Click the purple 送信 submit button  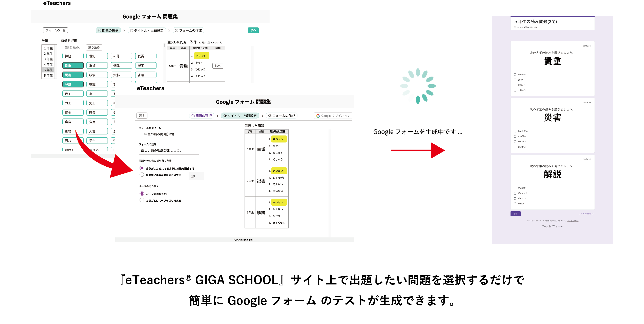[515, 214]
